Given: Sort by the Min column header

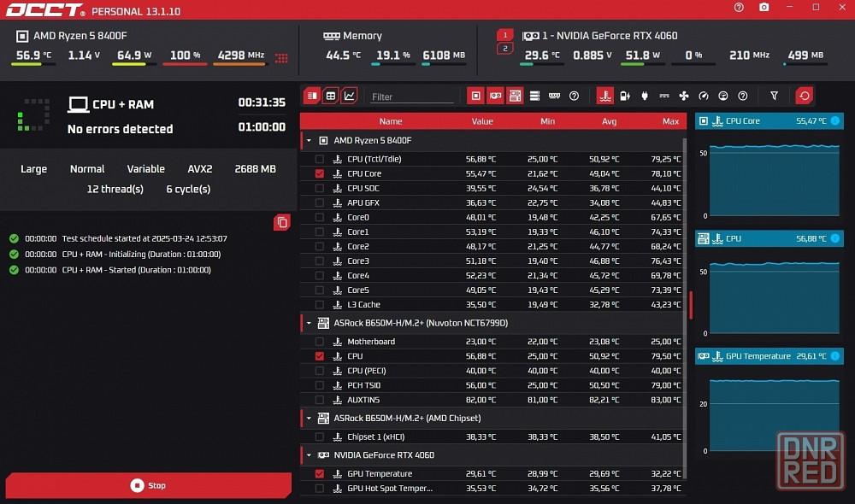Looking at the screenshot, I should 547,121.
